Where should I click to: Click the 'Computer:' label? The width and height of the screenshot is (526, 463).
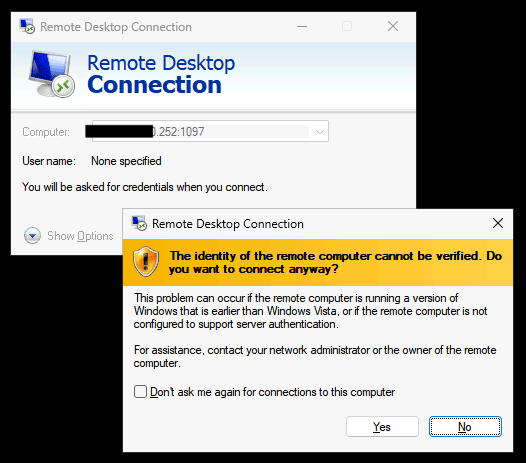(x=46, y=132)
